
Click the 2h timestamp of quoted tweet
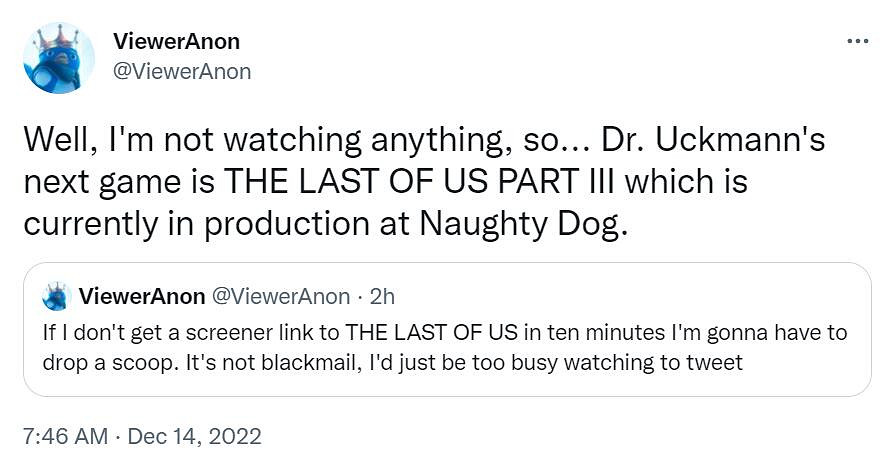pyautogui.click(x=383, y=297)
